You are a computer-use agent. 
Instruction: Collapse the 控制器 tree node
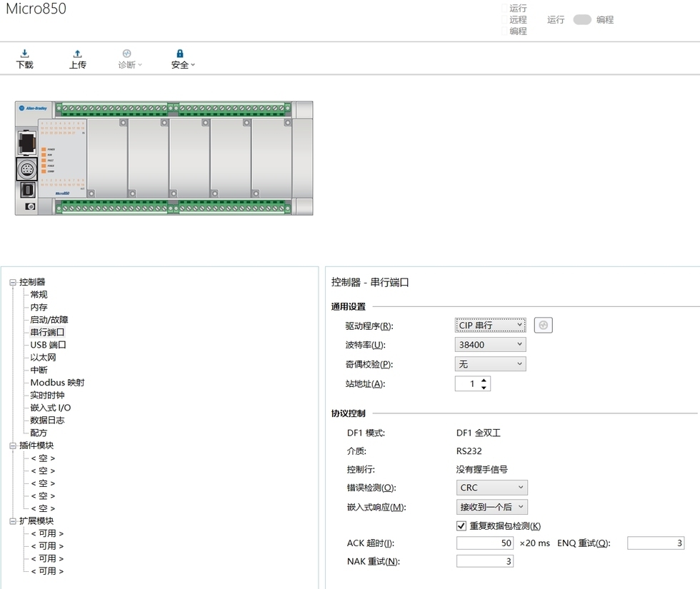click(x=13, y=283)
